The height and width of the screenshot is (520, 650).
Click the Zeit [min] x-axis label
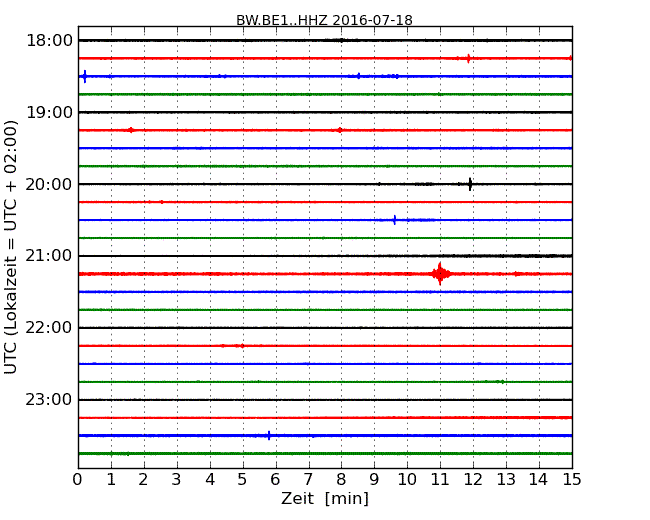coord(325,498)
